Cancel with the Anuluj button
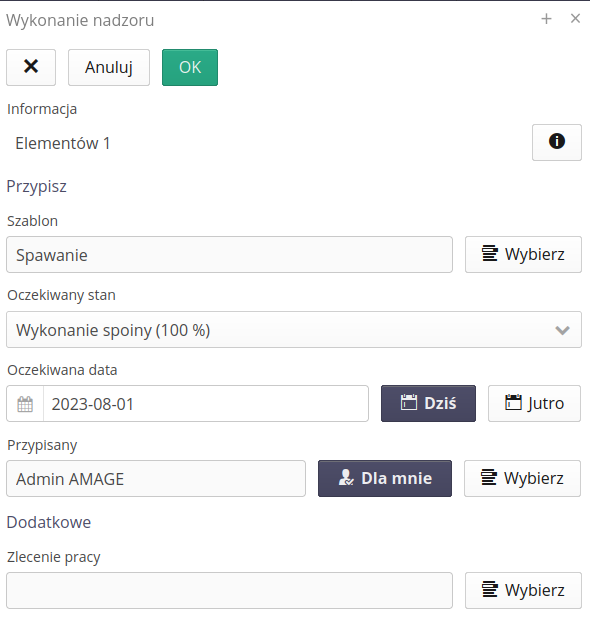The height and width of the screenshot is (620, 590). 109,67
